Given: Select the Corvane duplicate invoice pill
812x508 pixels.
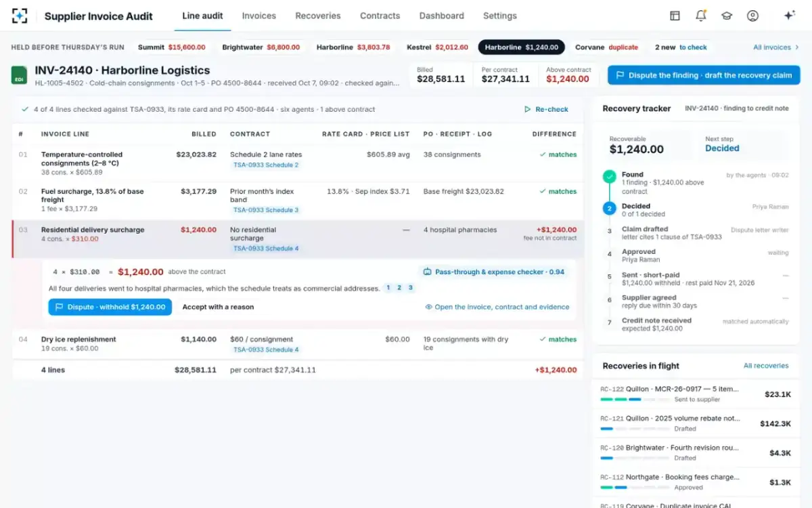Looking at the screenshot, I should [606, 47].
